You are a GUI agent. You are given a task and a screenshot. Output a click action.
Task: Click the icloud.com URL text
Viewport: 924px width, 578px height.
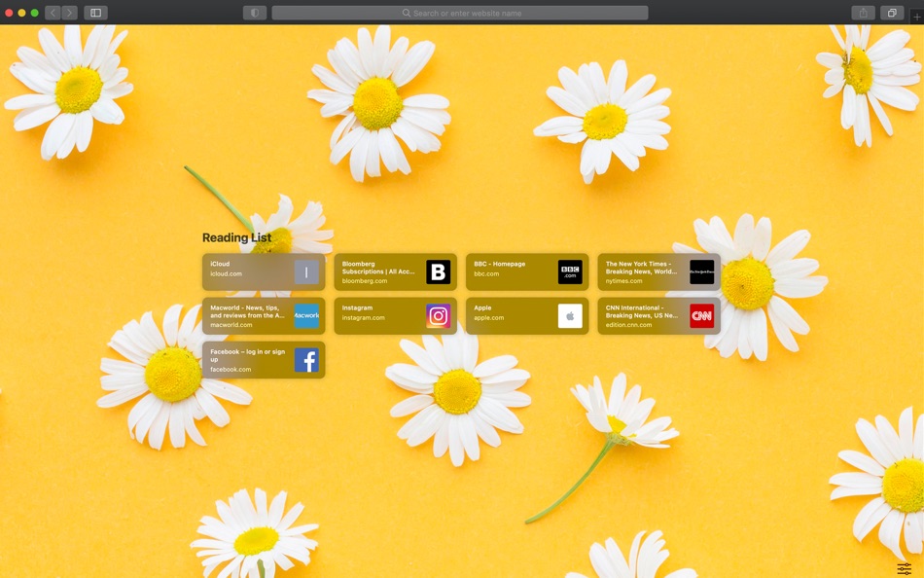(x=227, y=273)
